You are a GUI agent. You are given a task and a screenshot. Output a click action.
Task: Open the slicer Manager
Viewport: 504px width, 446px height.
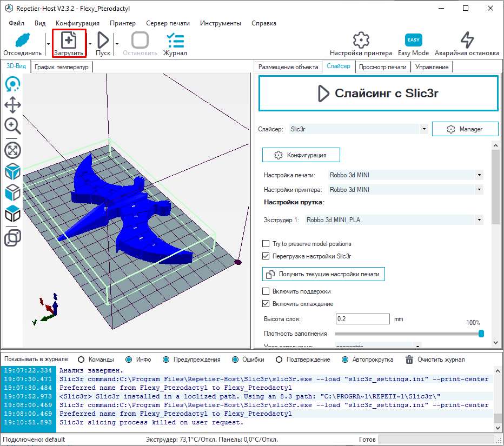click(x=465, y=129)
